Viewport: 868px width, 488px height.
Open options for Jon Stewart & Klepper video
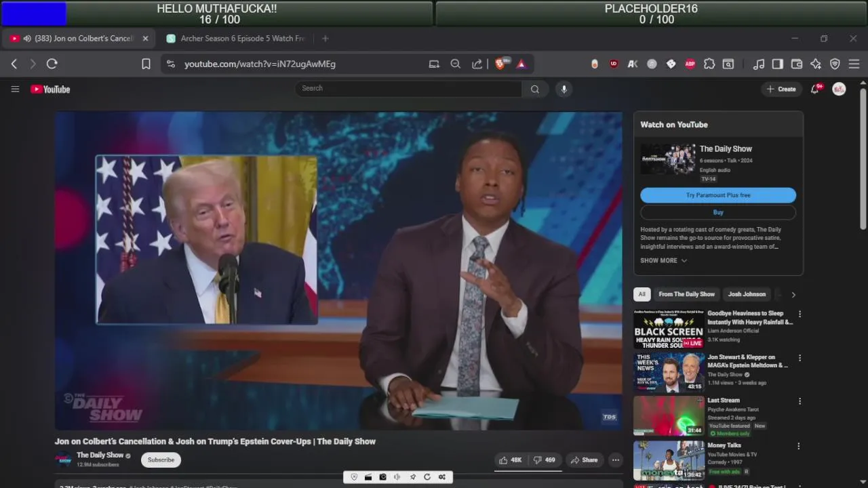(800, 358)
